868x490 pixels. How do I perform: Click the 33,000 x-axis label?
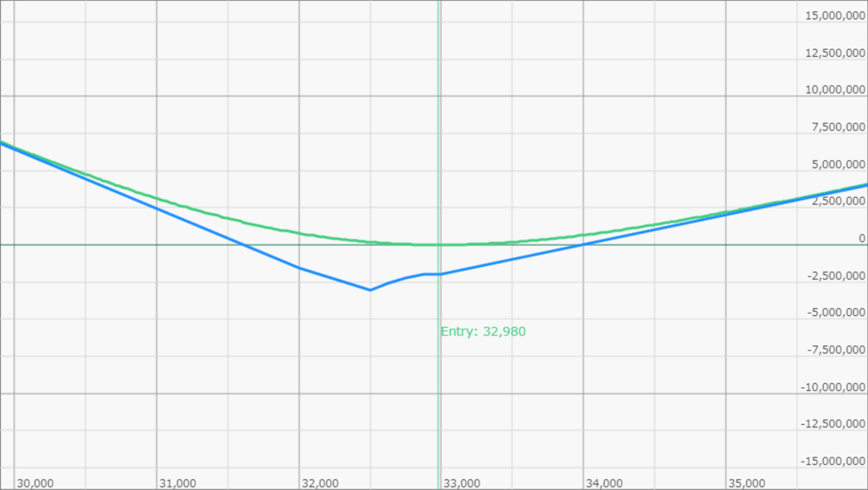click(462, 483)
